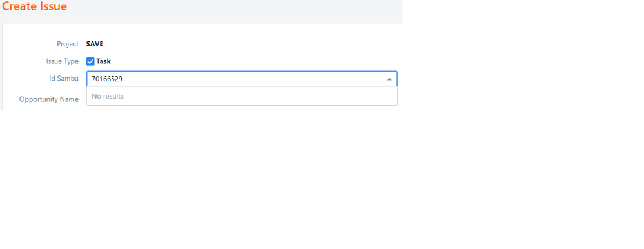Click the Issue Type field label
The height and width of the screenshot is (249, 644).
pyautogui.click(x=63, y=61)
